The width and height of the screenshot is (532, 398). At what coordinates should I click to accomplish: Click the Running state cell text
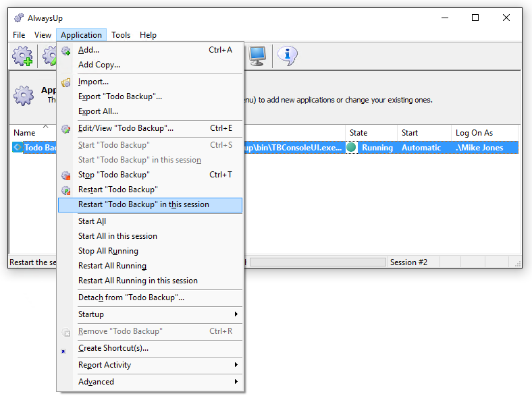pos(377,148)
